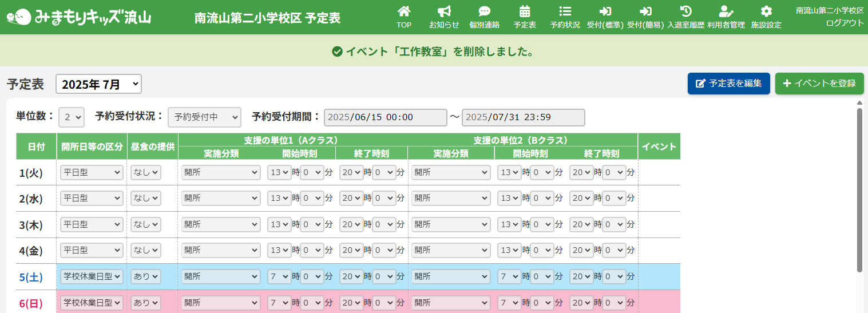Click the イベントを登録 button
This screenshot has height=313, width=868.
[819, 84]
